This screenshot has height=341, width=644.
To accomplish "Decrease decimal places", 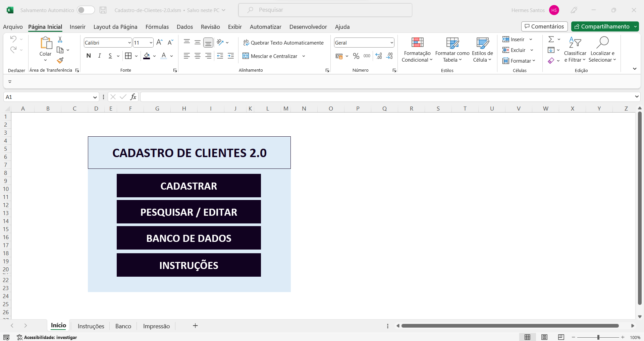I will pos(389,56).
